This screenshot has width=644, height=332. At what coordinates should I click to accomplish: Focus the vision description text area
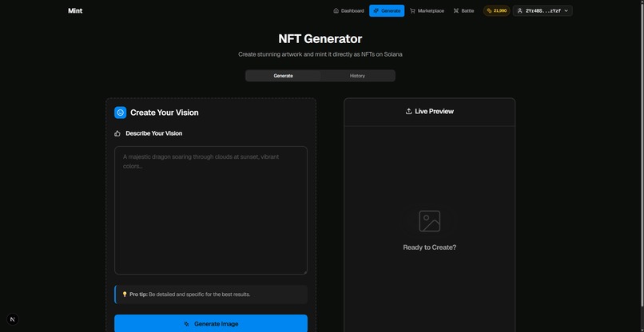click(x=211, y=210)
